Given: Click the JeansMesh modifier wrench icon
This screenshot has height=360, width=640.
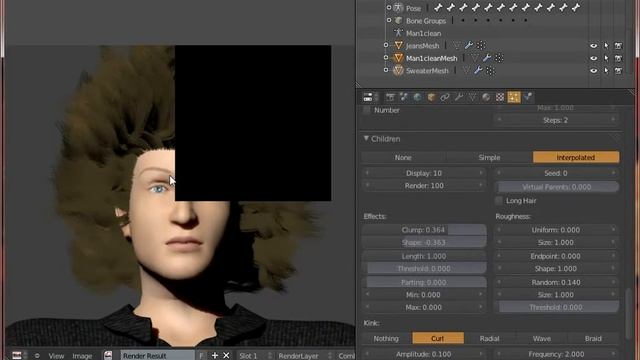Looking at the screenshot, I should pos(469,45).
